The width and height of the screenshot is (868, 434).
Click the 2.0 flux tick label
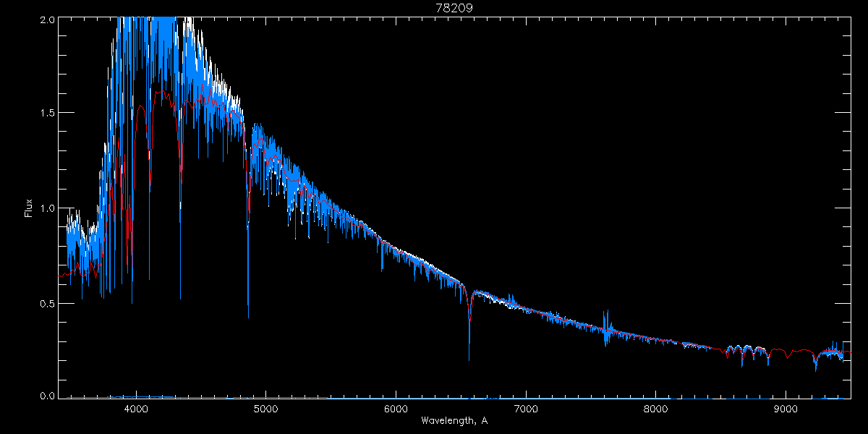click(x=46, y=20)
